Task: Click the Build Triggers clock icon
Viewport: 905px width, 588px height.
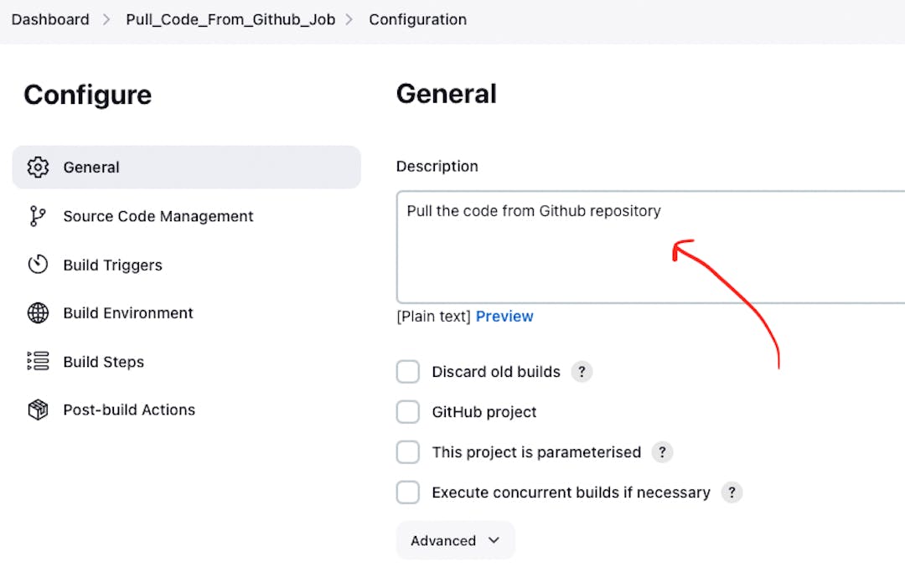Action: pos(38,265)
